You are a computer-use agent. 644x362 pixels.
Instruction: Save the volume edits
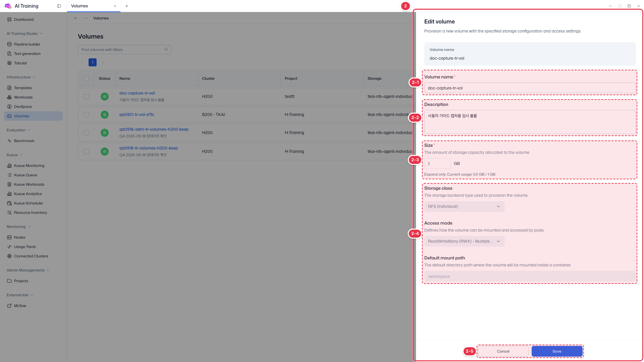[557, 351]
